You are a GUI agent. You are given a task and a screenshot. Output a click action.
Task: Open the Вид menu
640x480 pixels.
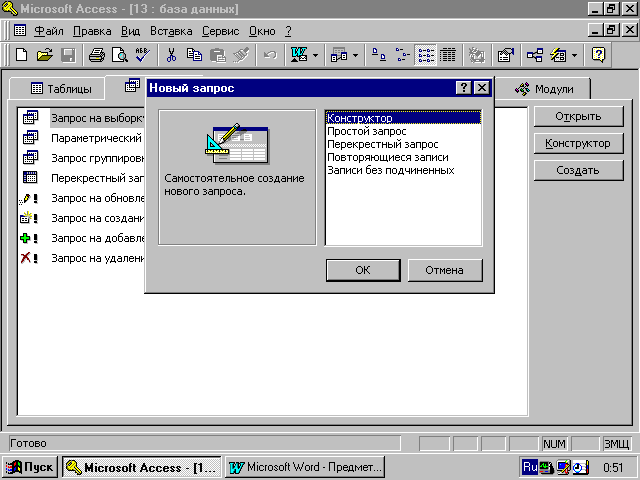(x=130, y=31)
